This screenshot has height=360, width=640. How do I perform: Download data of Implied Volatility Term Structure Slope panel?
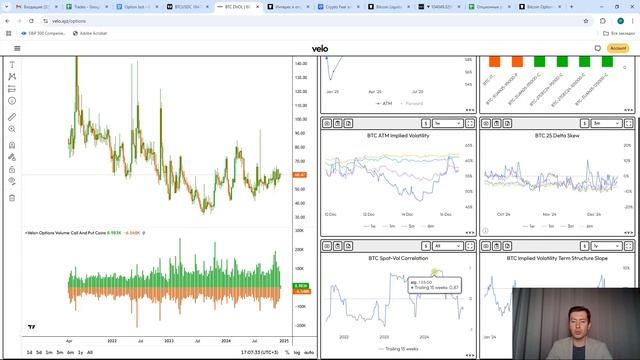(507, 246)
